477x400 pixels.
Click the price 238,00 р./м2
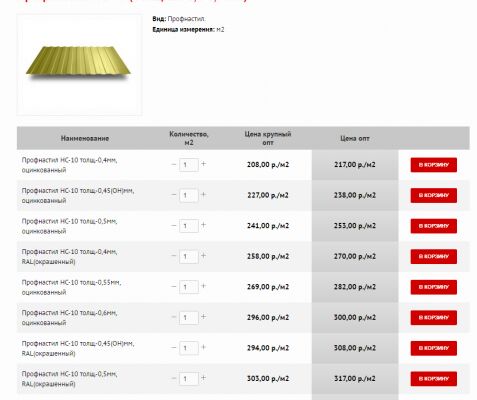(x=355, y=195)
